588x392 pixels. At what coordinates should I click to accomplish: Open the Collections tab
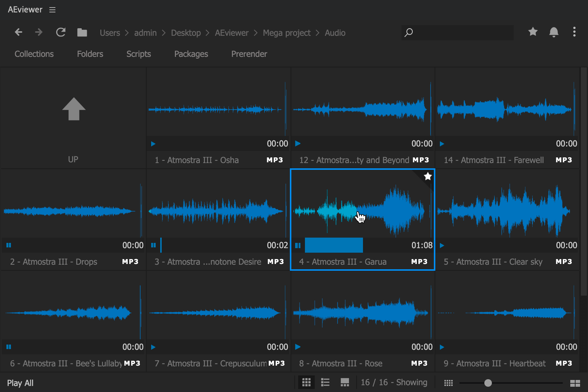point(34,54)
